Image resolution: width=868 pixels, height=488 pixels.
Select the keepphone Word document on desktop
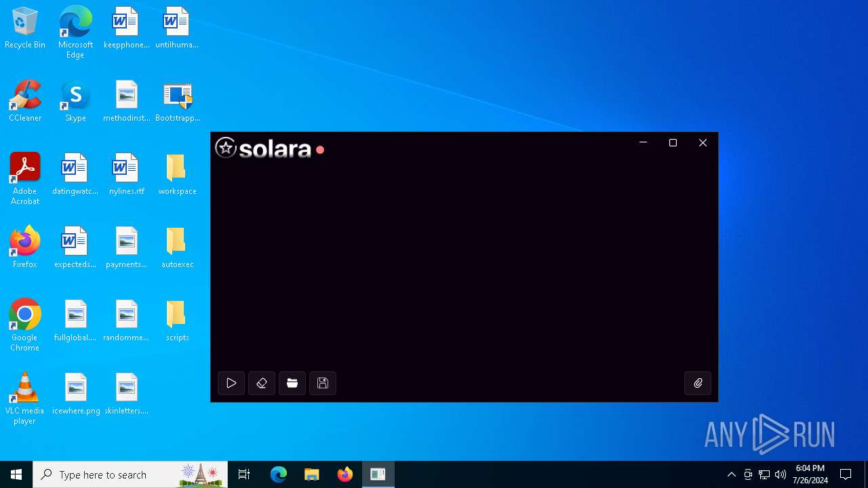point(126,28)
